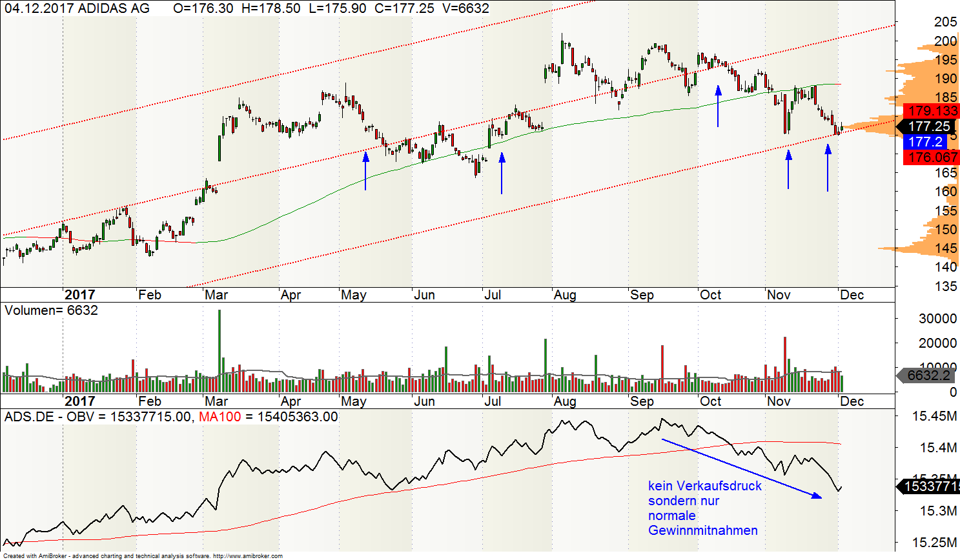This screenshot has width=960, height=560.
Task: Click the high value 'H=178.50'
Action: [x=271, y=8]
